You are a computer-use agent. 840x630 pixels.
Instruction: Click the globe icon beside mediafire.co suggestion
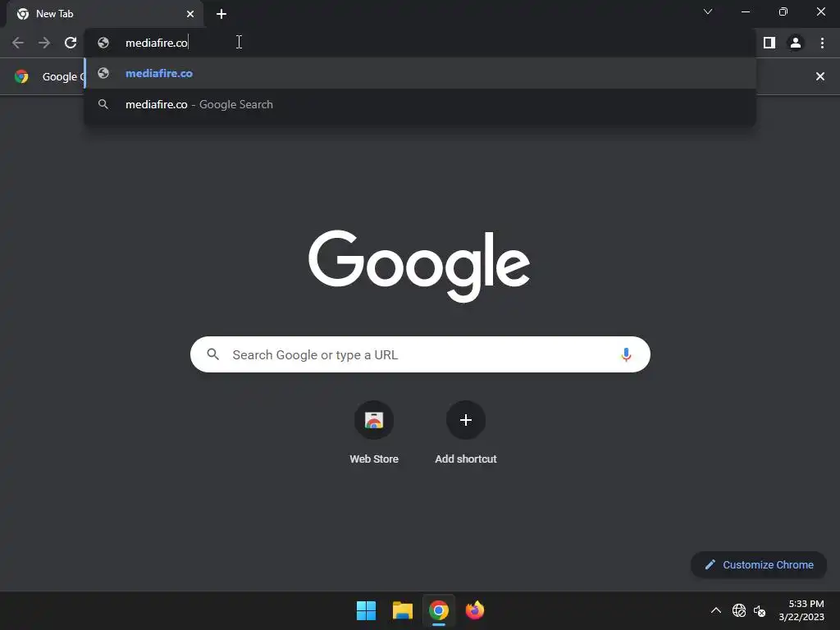tap(103, 73)
